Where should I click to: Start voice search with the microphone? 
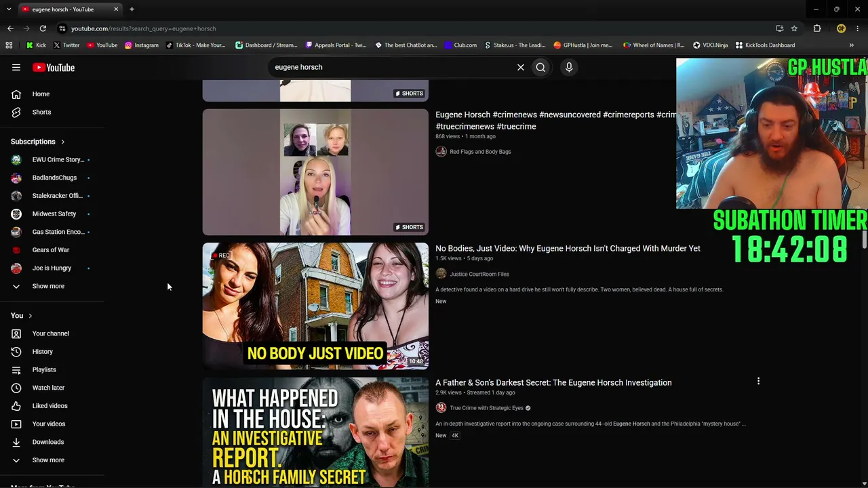point(569,67)
